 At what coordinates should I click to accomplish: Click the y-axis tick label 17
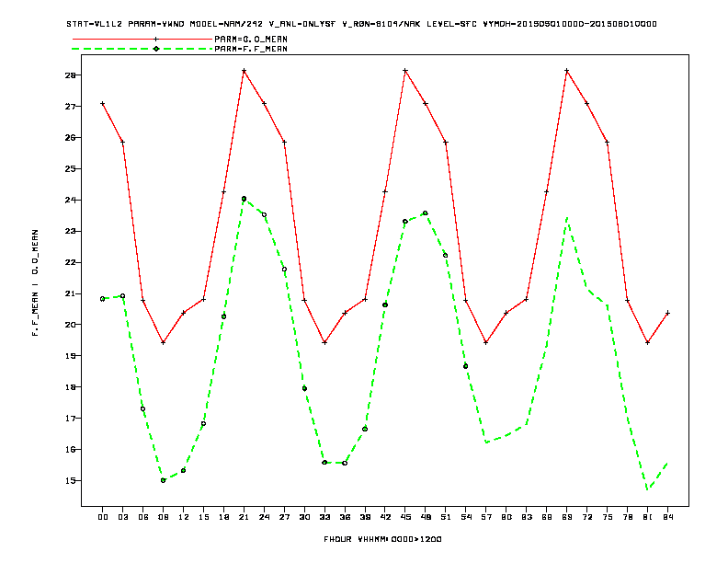tap(70, 418)
